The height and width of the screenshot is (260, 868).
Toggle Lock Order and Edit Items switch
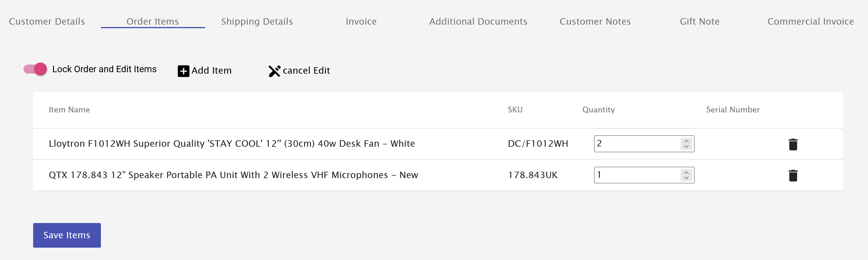point(35,69)
